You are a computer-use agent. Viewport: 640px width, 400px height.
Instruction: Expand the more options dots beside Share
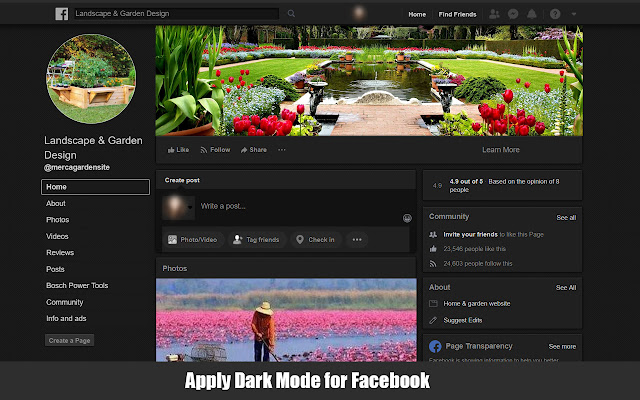(x=282, y=150)
